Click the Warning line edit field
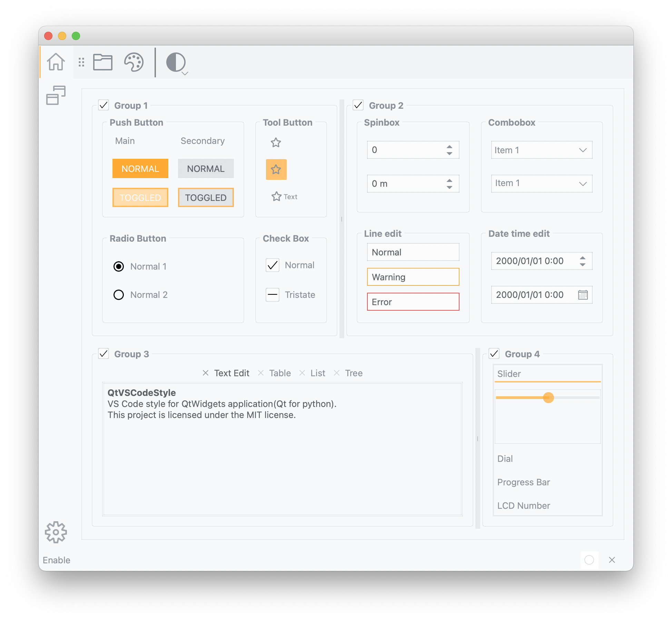 tap(413, 277)
